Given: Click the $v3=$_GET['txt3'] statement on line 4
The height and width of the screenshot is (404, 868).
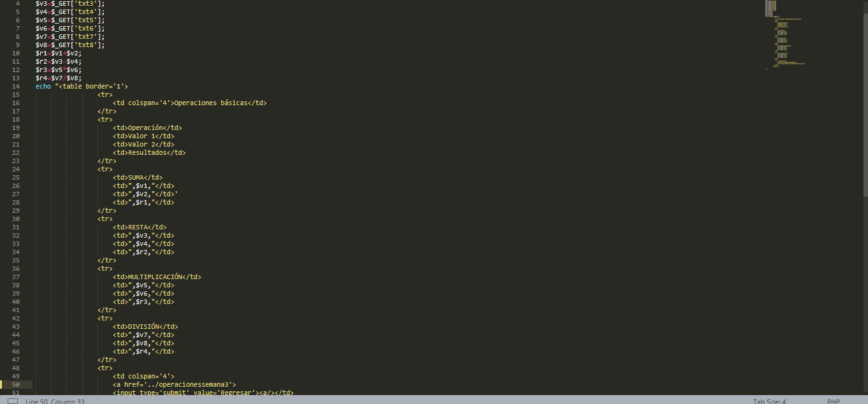Looking at the screenshot, I should click(70, 4).
